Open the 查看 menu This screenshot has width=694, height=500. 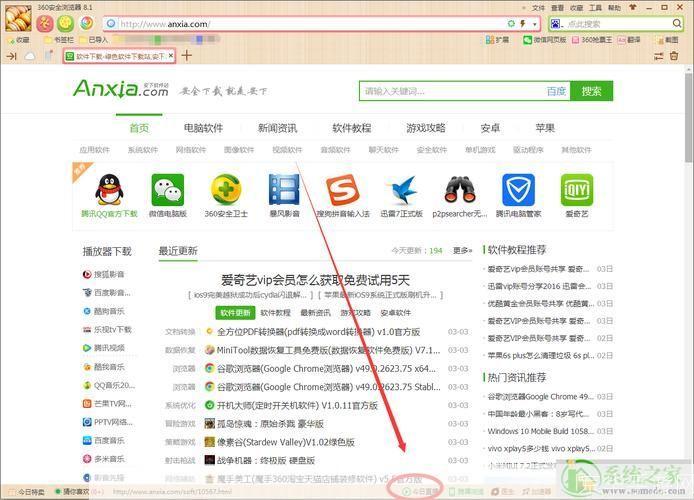tap(557, 8)
